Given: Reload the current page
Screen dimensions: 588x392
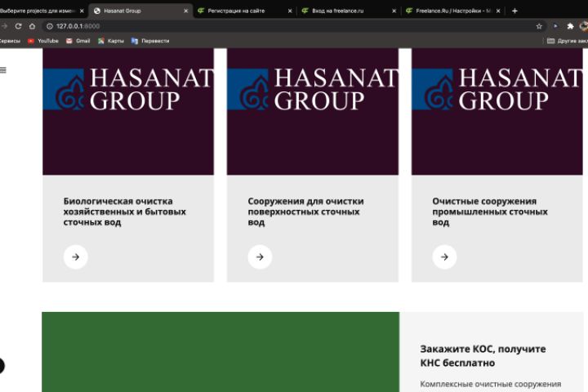Looking at the screenshot, I should click(18, 26).
